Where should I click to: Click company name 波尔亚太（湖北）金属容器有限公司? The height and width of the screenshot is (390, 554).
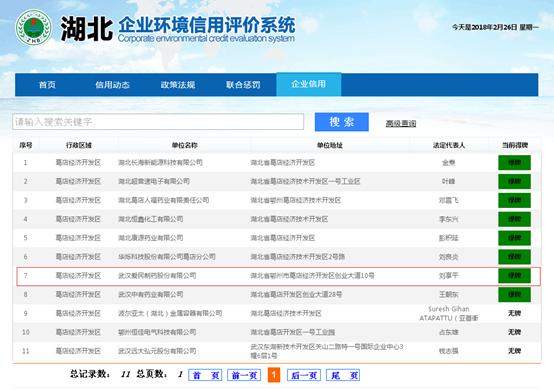point(170,313)
